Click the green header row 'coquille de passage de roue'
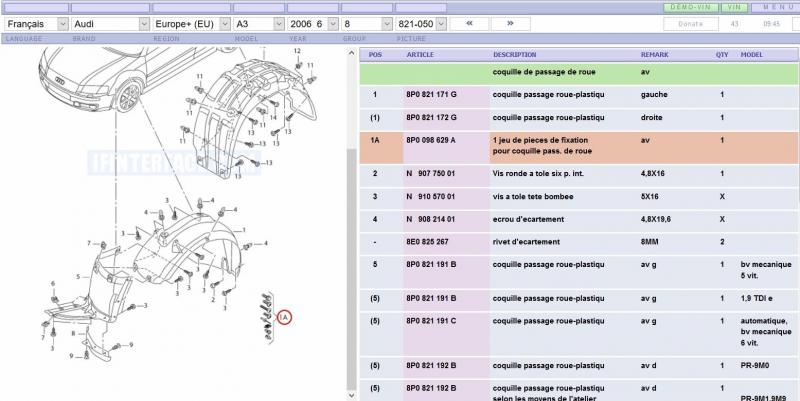800x401 pixels. (579, 73)
